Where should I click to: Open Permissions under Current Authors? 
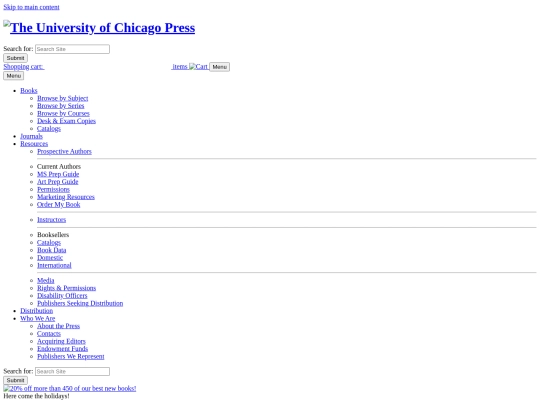tap(53, 189)
